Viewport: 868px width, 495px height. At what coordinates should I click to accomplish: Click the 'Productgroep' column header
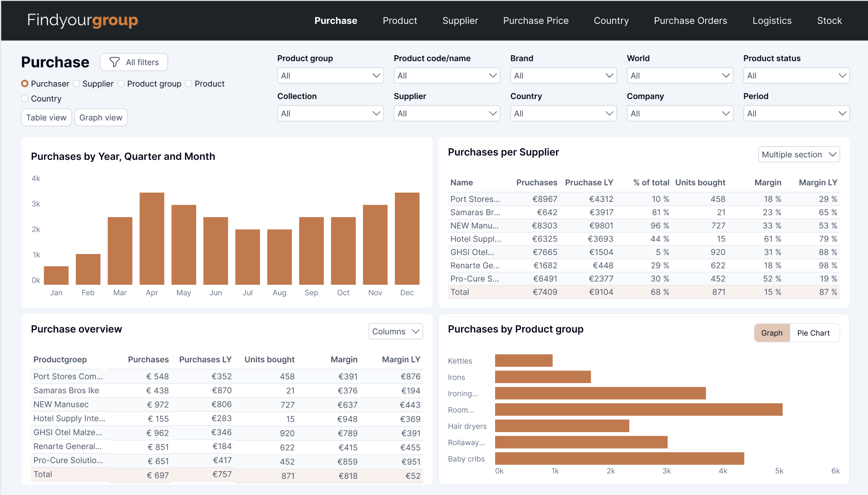[x=60, y=360]
